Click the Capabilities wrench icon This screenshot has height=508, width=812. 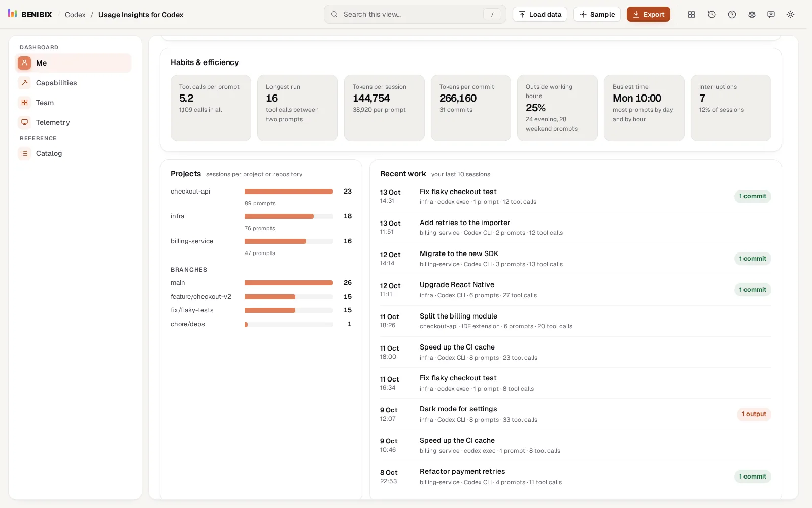(24, 83)
